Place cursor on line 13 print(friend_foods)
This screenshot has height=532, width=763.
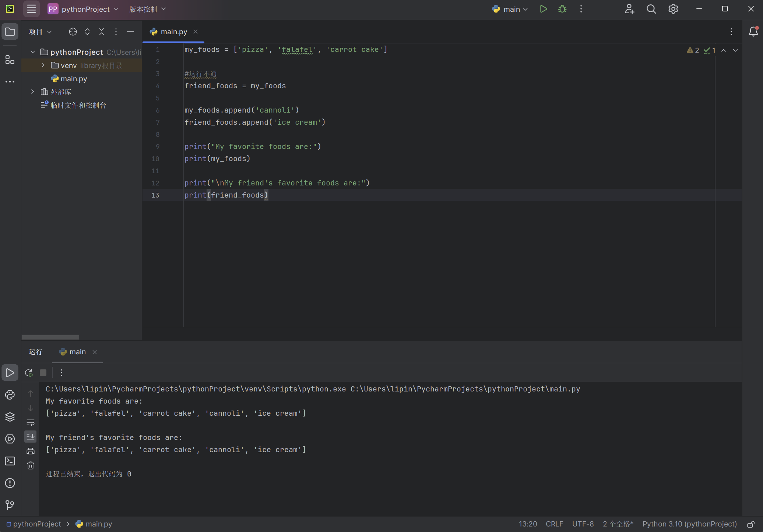coord(226,195)
